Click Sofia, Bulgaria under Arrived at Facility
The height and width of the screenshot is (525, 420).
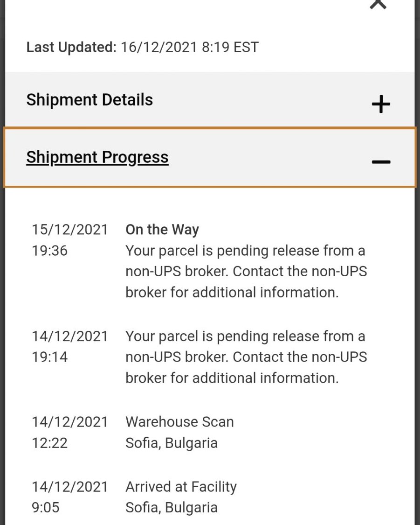point(172,507)
